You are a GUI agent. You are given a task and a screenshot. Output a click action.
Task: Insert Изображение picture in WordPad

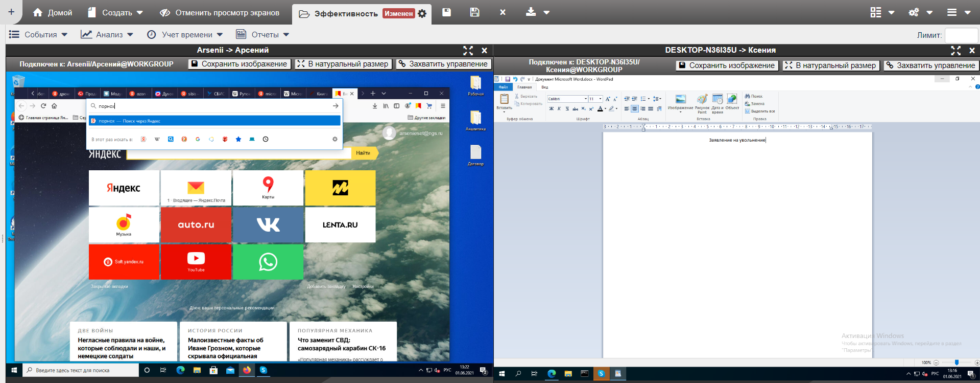click(680, 102)
